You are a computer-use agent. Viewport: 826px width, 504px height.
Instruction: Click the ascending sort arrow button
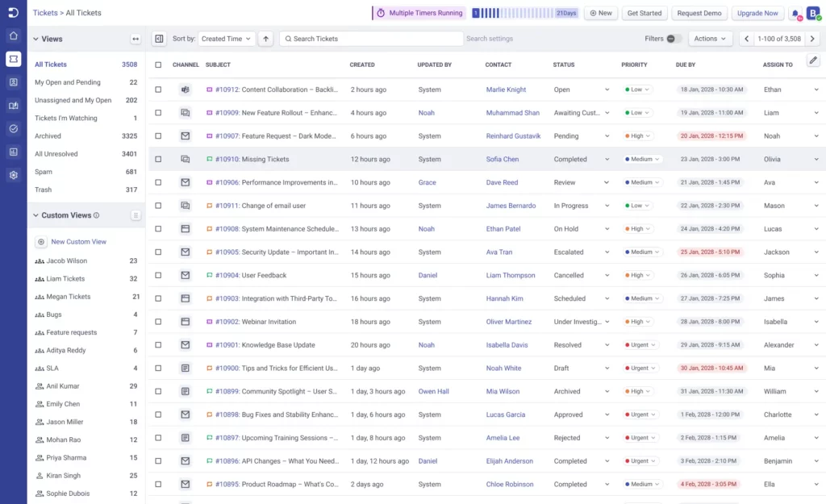pyautogui.click(x=266, y=39)
